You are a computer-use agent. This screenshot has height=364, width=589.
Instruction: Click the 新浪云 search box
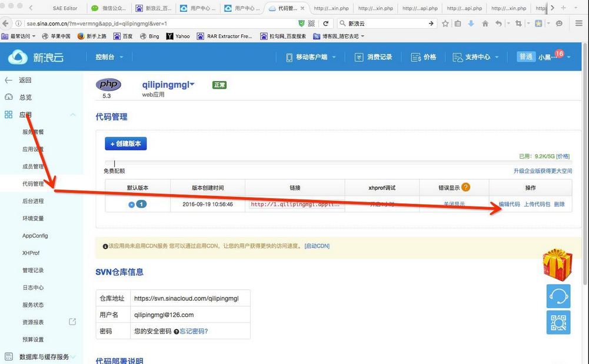387,24
